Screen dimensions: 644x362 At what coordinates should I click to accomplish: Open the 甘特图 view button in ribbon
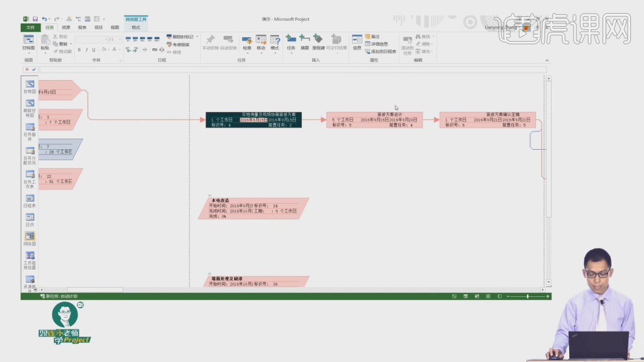pos(29,43)
